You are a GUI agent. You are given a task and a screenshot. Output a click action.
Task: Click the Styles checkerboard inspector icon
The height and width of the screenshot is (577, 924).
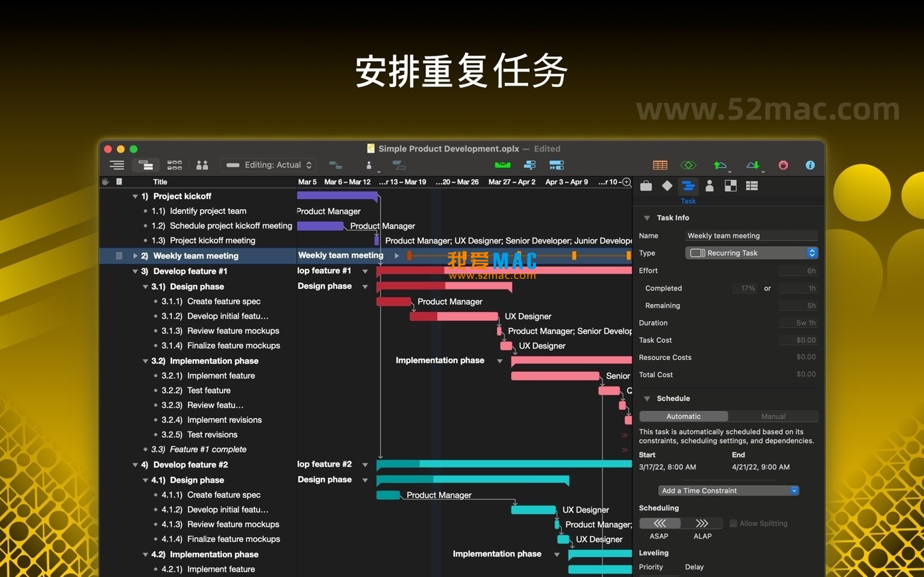[730, 186]
